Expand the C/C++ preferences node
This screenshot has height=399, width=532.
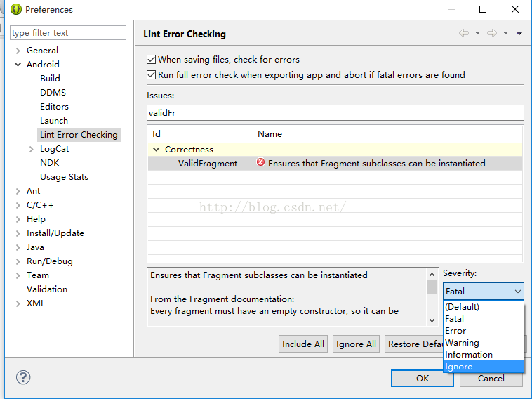[x=18, y=205]
